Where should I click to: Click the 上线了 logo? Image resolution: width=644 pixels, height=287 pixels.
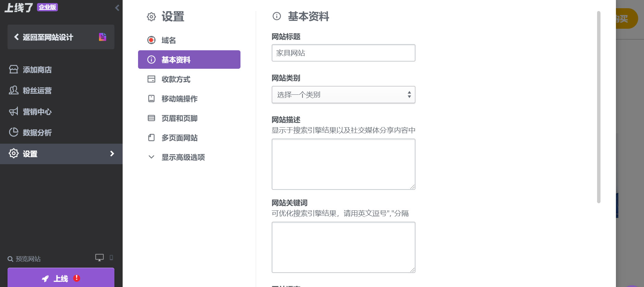pyautogui.click(x=19, y=8)
